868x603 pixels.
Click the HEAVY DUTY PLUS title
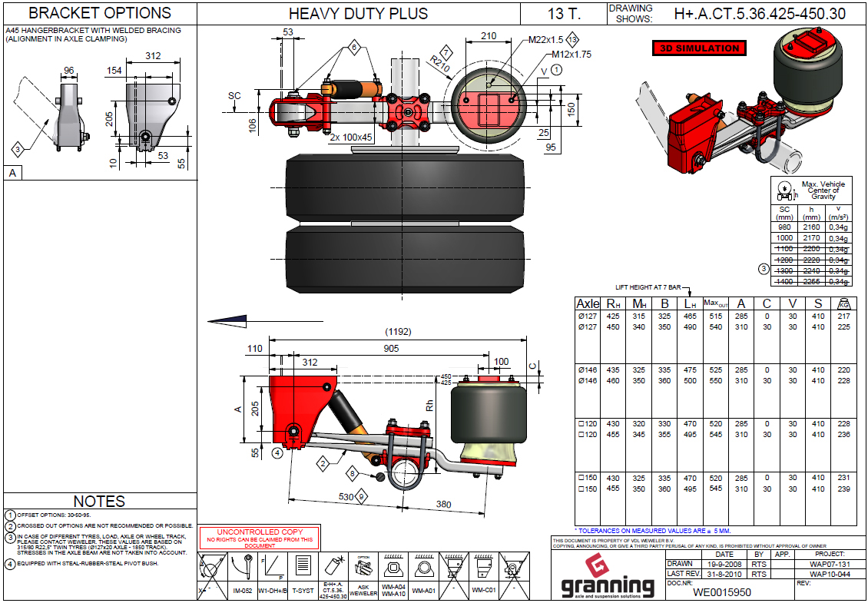click(358, 13)
